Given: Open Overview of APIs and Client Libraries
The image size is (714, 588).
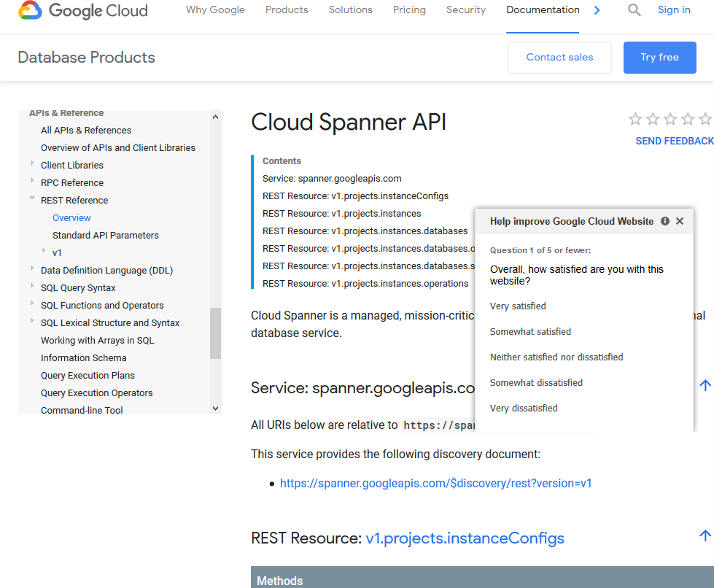Looking at the screenshot, I should (x=118, y=148).
